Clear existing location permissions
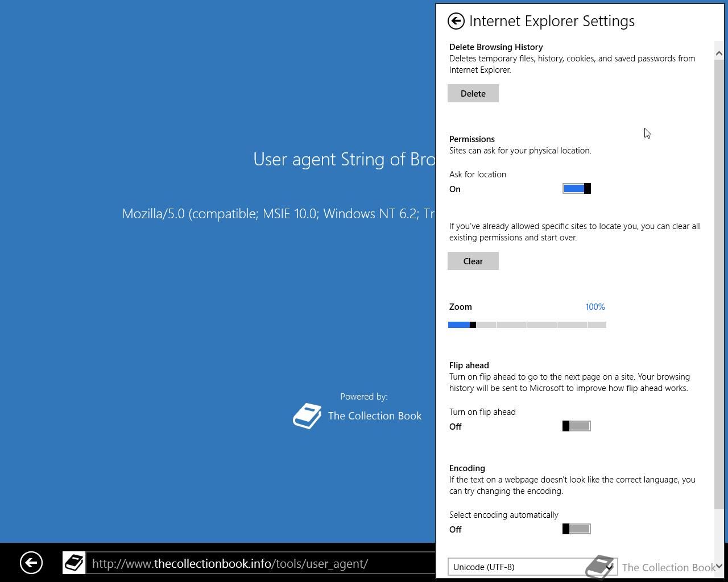 [473, 261]
